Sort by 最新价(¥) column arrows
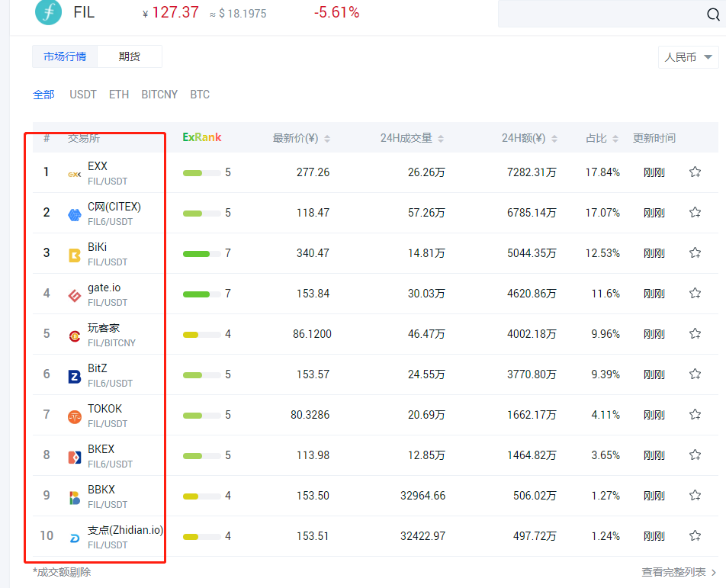This screenshot has width=726, height=588. (327, 139)
